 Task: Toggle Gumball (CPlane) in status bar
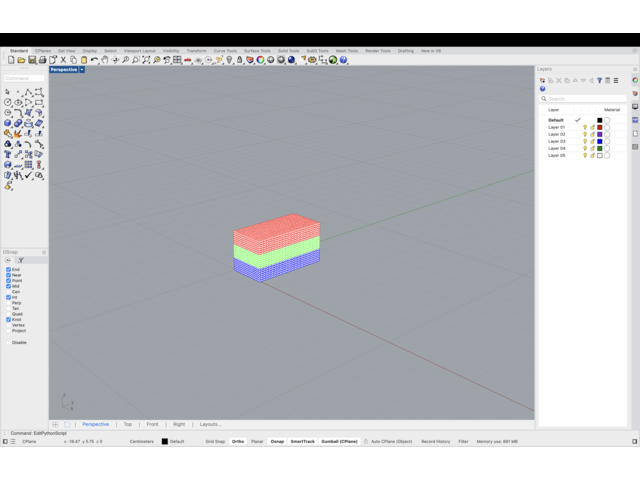tap(339, 442)
